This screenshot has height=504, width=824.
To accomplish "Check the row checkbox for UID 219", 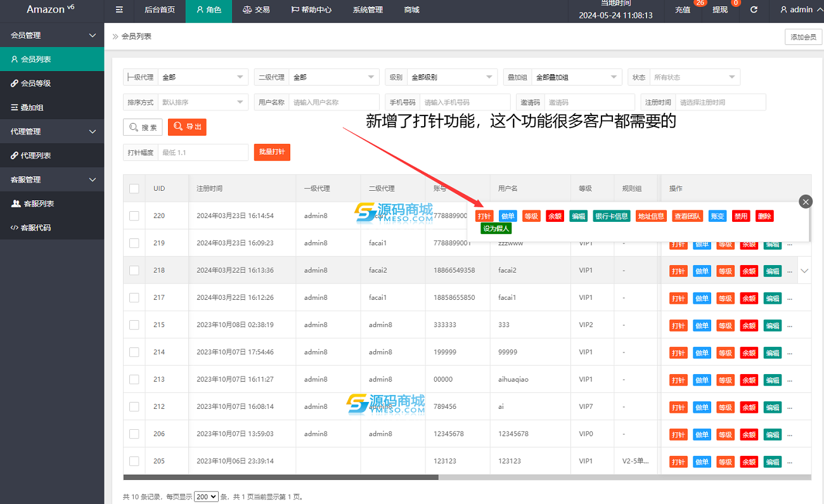I will click(134, 243).
